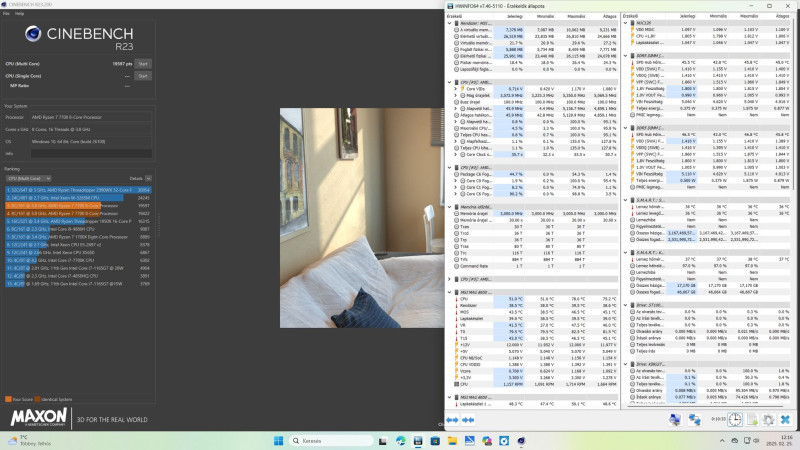Click the clock icon in HWiNFO toolbar
The height and width of the screenshot is (450, 800).
coord(735,420)
